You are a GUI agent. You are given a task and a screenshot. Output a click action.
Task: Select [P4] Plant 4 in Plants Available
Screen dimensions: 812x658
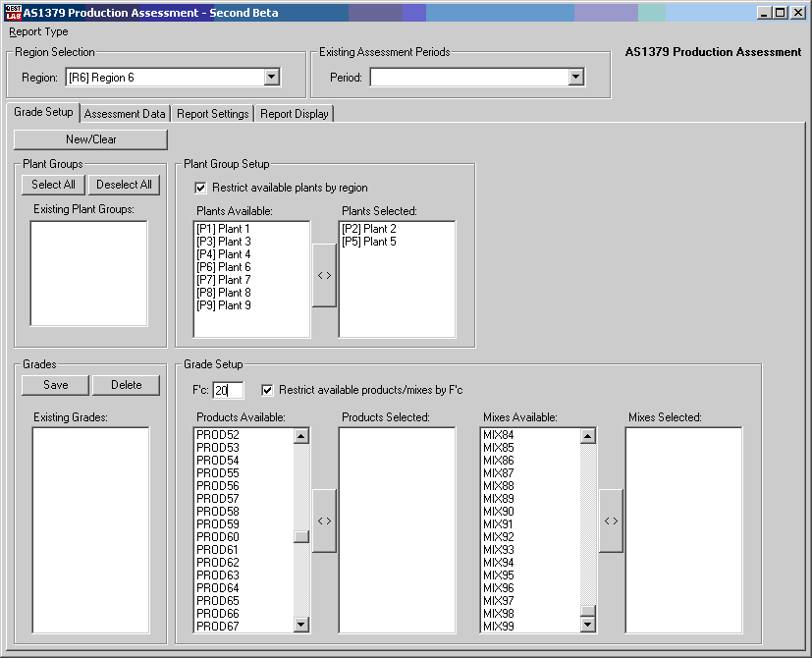pyautogui.click(x=224, y=254)
